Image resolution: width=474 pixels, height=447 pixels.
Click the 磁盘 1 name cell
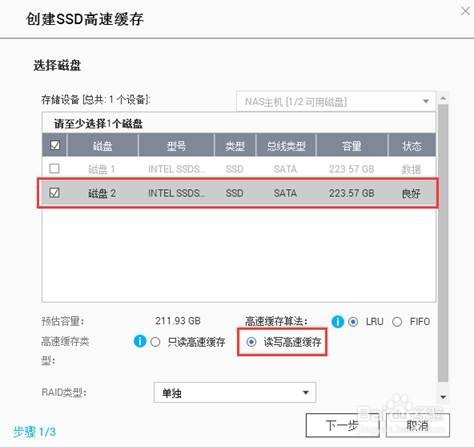[102, 169]
